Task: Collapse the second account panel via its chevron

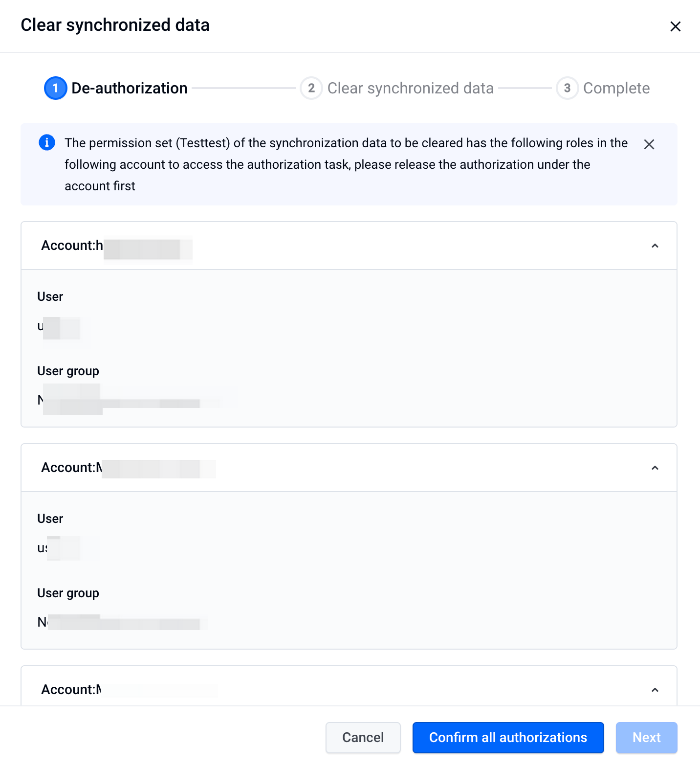Action: (655, 468)
